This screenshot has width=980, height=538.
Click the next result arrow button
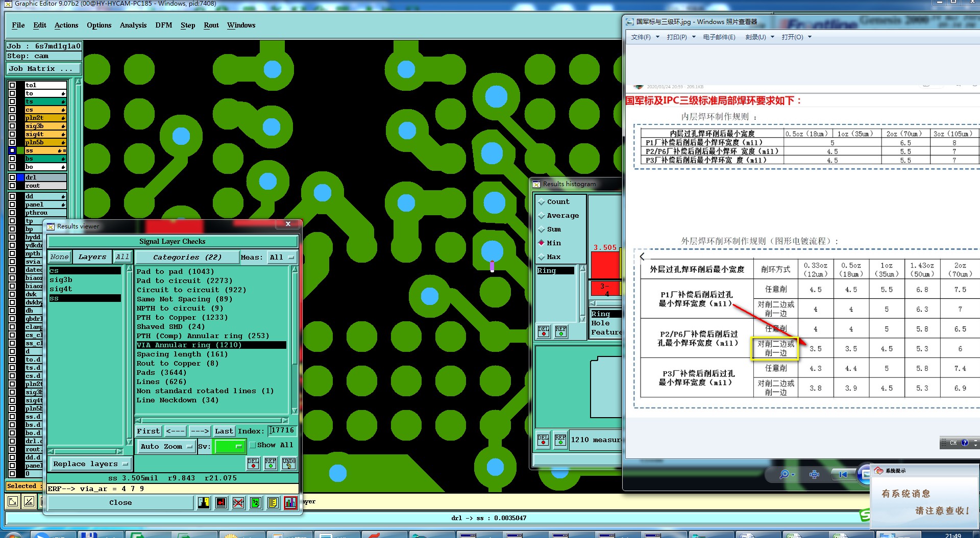200,431
